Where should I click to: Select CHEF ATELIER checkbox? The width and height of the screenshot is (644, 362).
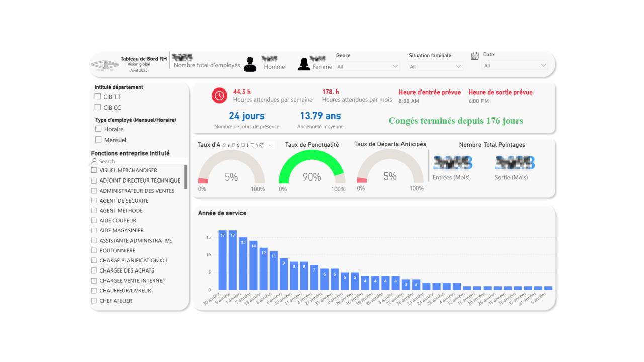pyautogui.click(x=94, y=301)
